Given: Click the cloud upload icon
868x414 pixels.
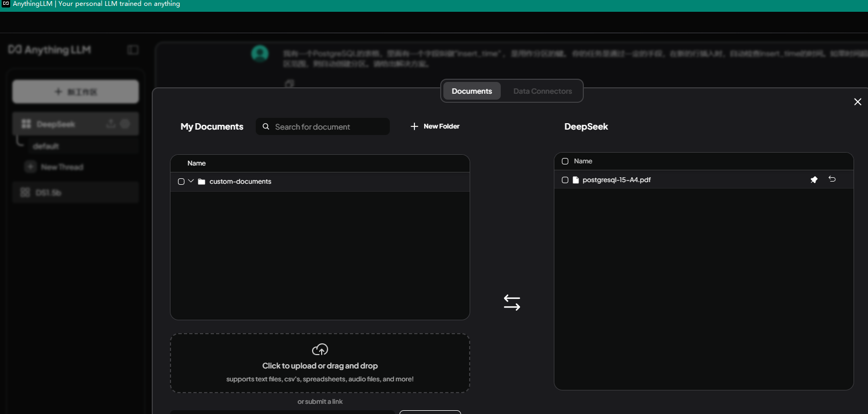Looking at the screenshot, I should point(320,350).
